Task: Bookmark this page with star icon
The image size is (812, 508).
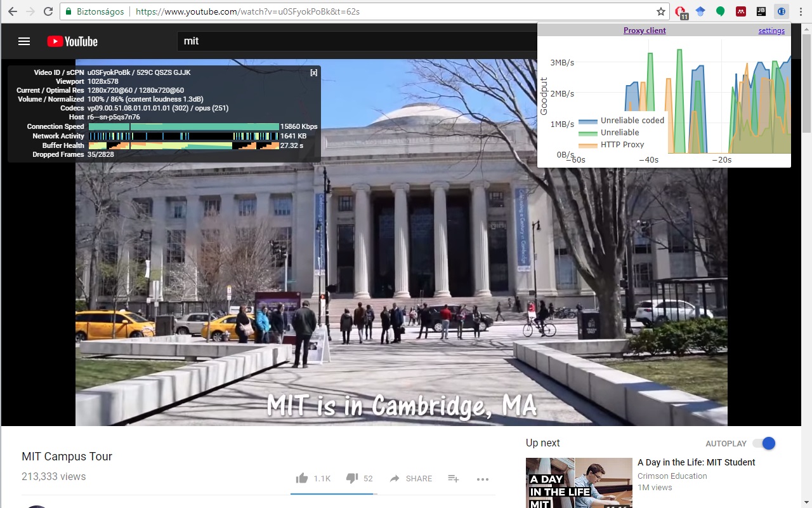Action: [661, 11]
